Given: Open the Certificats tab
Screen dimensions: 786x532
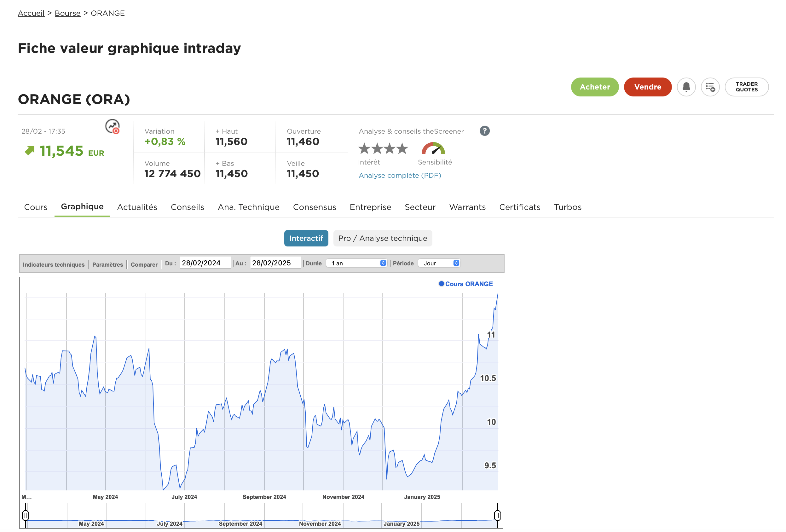Looking at the screenshot, I should pos(520,207).
